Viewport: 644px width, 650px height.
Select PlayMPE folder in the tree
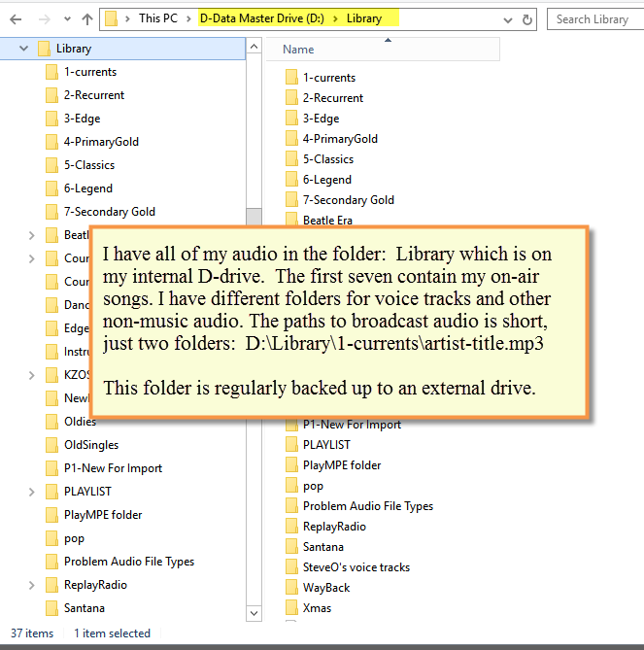point(103,515)
